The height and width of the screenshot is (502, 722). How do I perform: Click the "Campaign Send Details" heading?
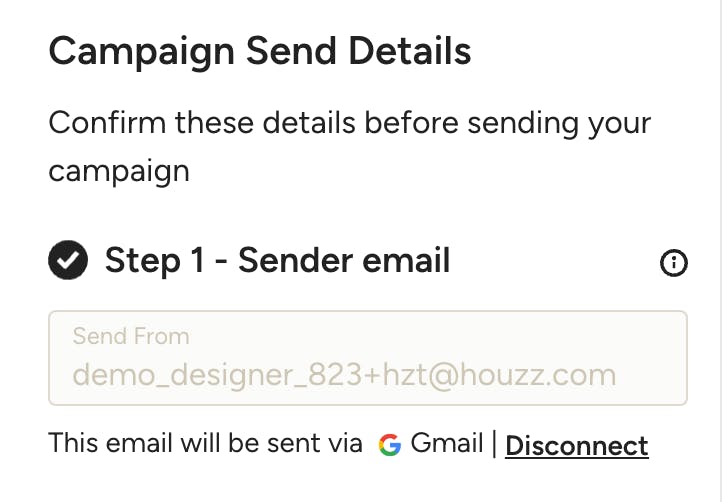260,51
